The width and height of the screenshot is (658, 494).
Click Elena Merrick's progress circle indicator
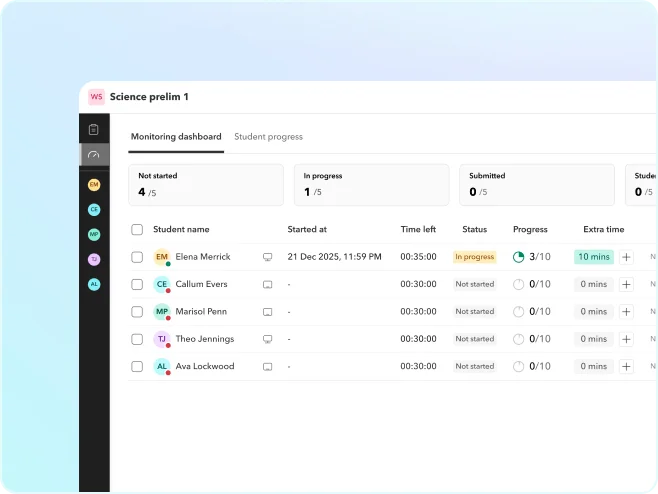(518, 257)
